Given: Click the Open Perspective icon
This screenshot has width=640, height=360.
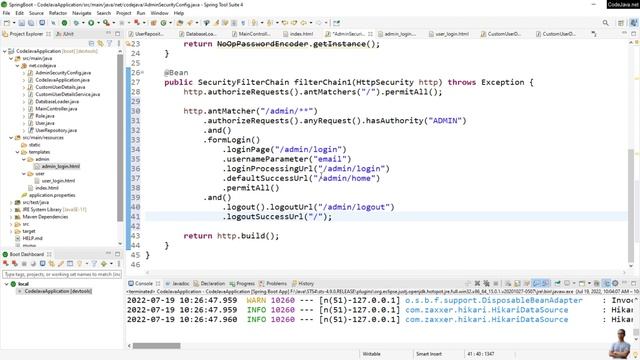Looking at the screenshot, I should click(x=621, y=23).
